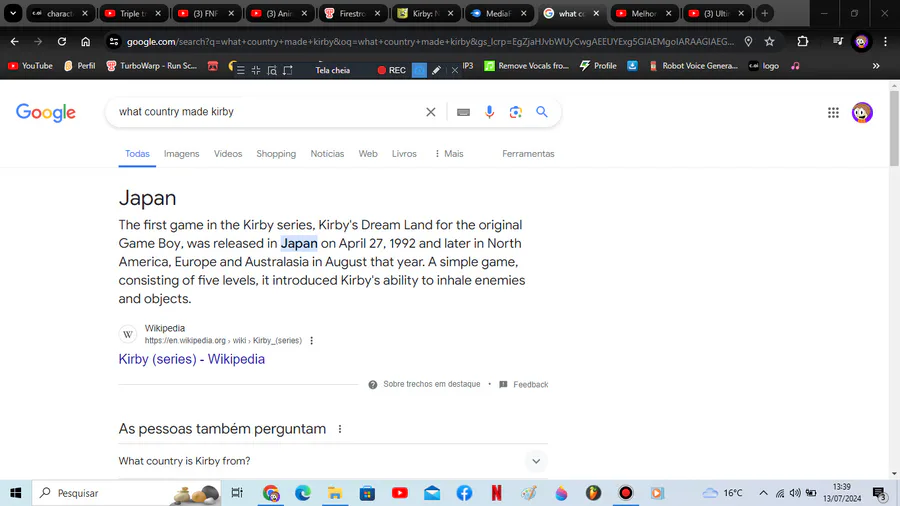Bookmark this page with the star icon
Screen dimensions: 900x506
coord(770,41)
